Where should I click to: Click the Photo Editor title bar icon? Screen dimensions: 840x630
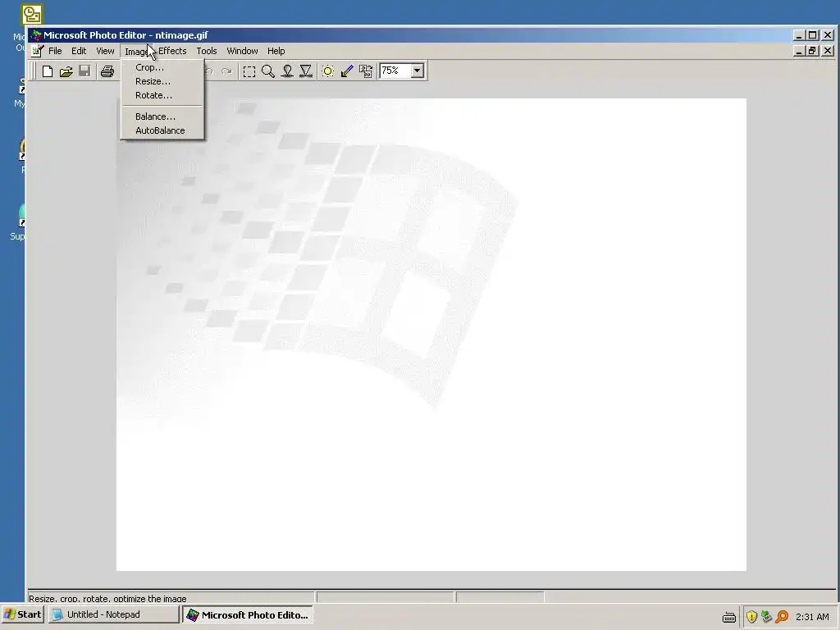(x=36, y=35)
